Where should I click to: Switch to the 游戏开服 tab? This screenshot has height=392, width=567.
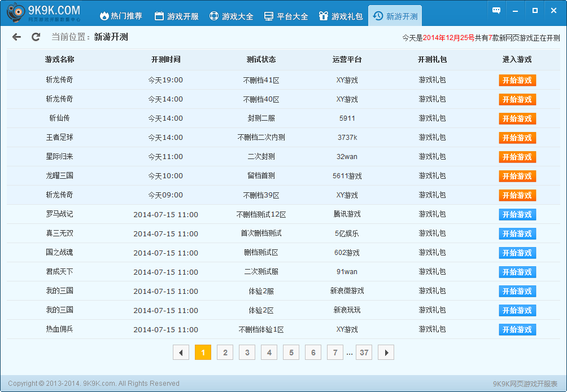(176, 16)
